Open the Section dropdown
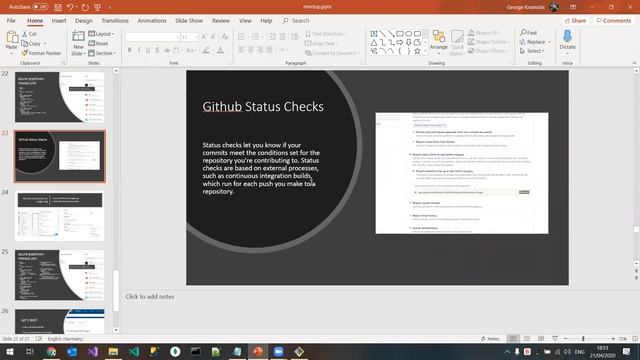 point(102,53)
